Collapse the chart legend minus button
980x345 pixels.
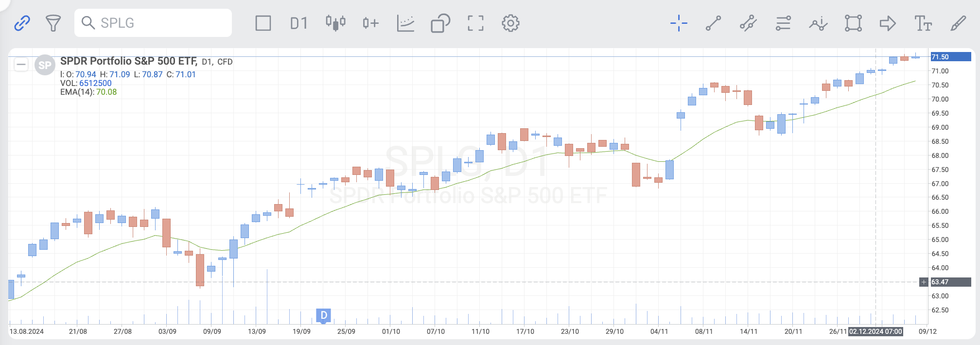click(21, 64)
